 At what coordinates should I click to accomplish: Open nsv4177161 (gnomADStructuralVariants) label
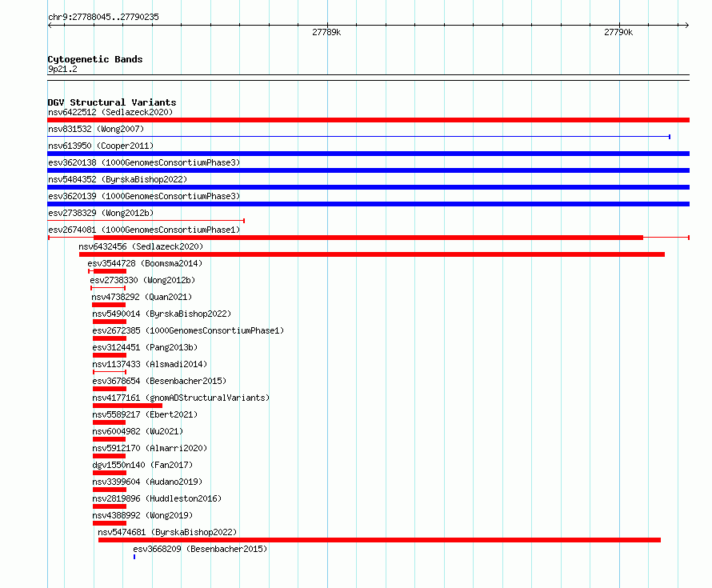(181, 398)
